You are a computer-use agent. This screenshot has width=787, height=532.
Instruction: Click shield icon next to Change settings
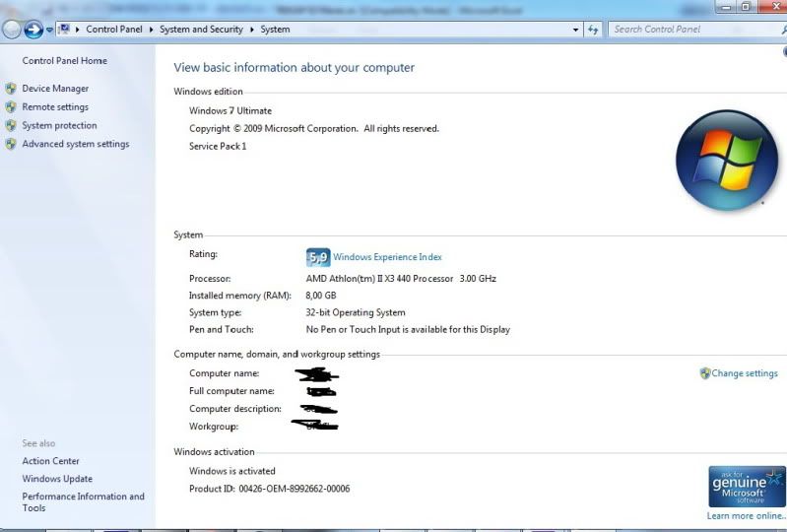(705, 373)
